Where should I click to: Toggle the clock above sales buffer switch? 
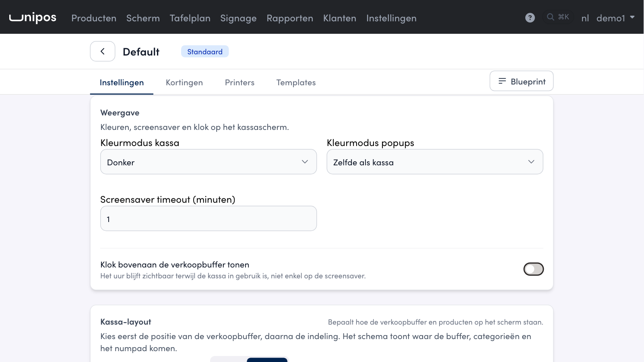pos(534,269)
